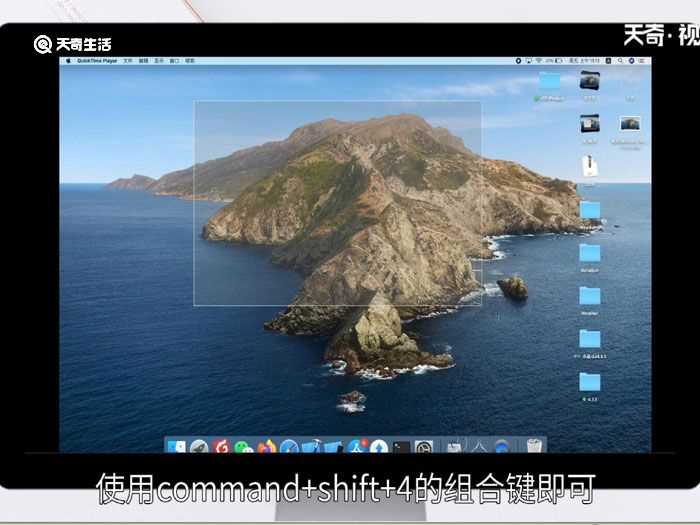The width and height of the screenshot is (700, 525).
Task: Open Finder from the dock
Action: 177,447
